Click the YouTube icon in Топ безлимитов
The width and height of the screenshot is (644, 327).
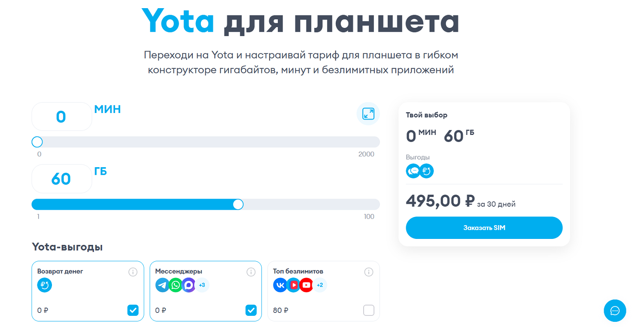306,285
